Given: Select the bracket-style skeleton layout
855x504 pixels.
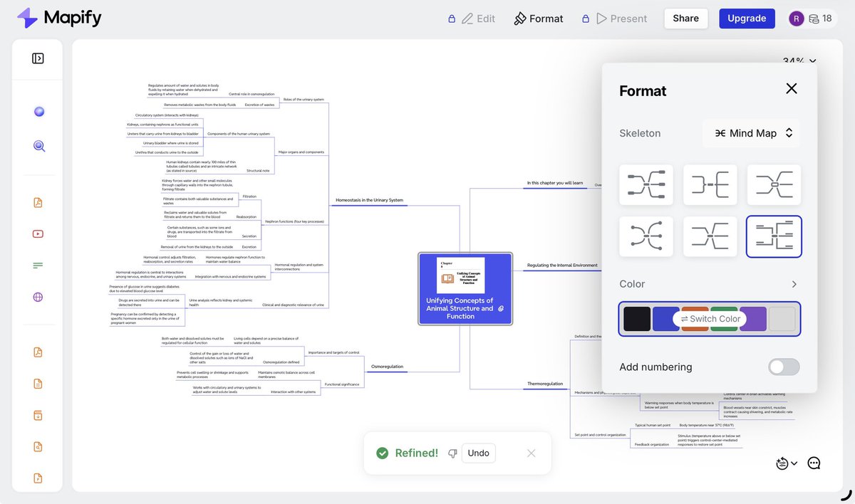Looking at the screenshot, I should pos(710,184).
